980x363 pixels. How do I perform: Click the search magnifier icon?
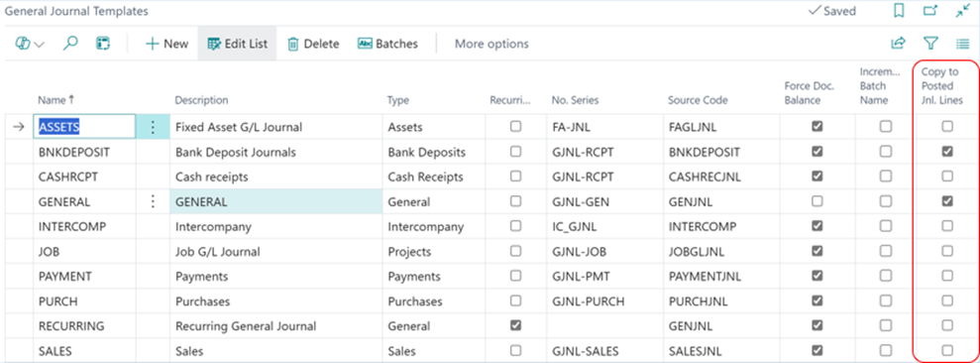coord(71,44)
